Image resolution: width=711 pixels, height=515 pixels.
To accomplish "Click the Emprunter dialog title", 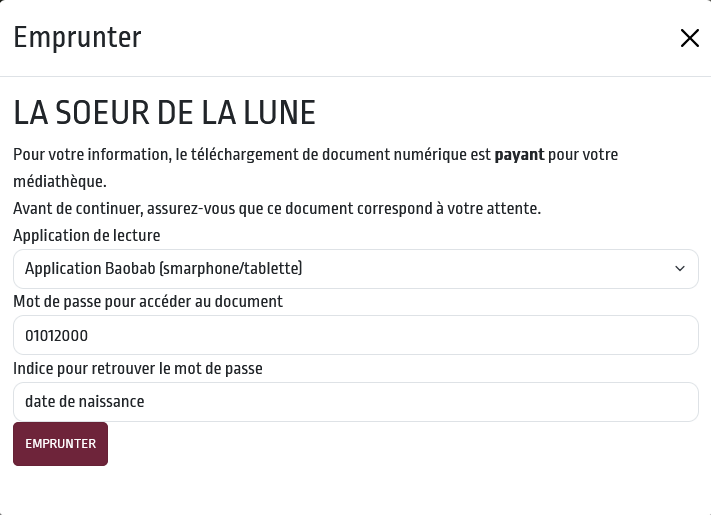I will [x=77, y=38].
